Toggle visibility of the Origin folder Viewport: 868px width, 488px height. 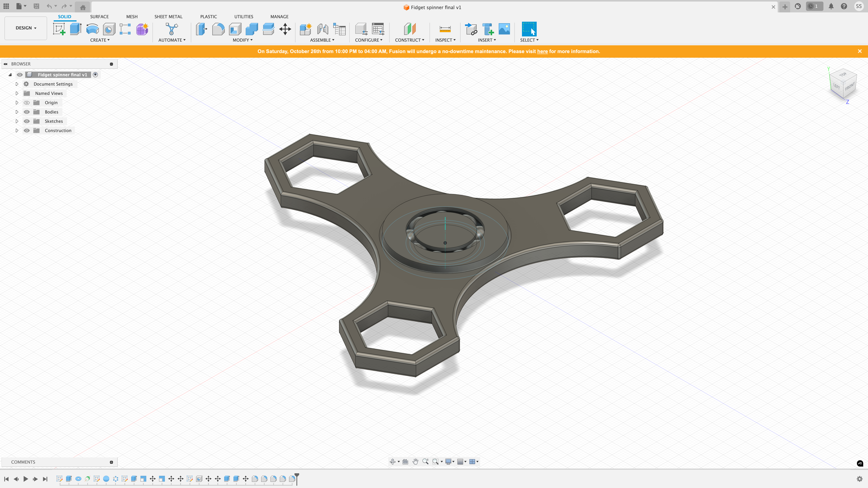tap(27, 103)
